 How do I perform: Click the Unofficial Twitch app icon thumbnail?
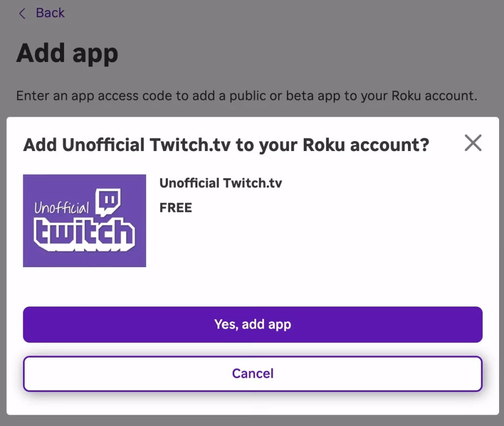tap(84, 220)
